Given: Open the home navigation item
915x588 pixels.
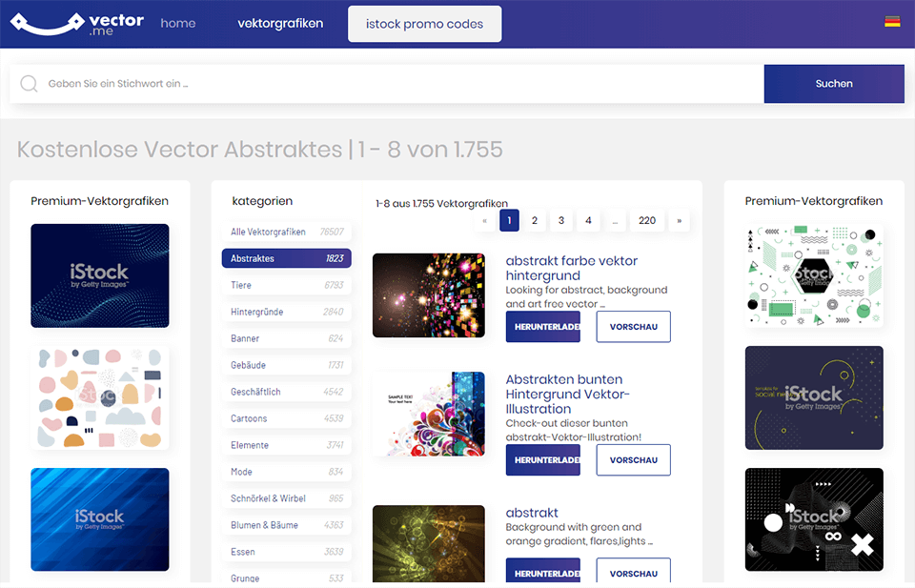Looking at the screenshot, I should pyautogui.click(x=177, y=23).
